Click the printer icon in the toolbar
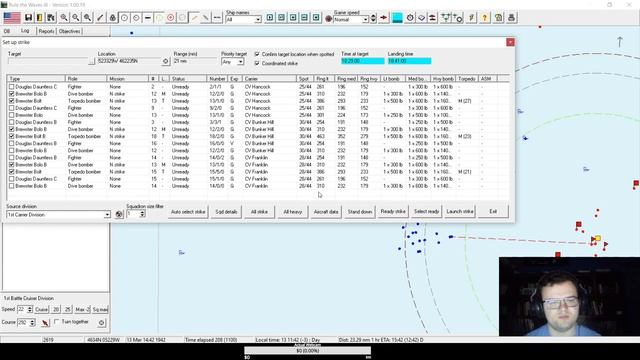Screen dimensions: 640x360 pos(511,18)
